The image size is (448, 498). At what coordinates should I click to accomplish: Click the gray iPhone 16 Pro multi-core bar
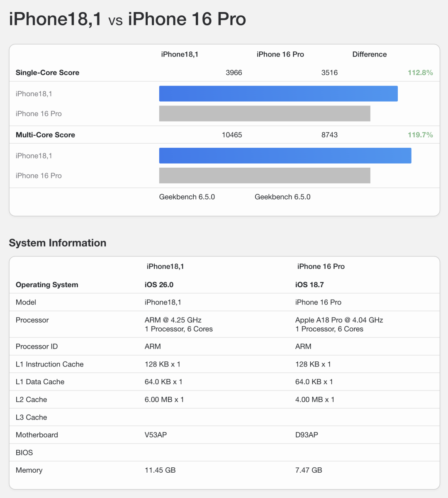pos(265,176)
